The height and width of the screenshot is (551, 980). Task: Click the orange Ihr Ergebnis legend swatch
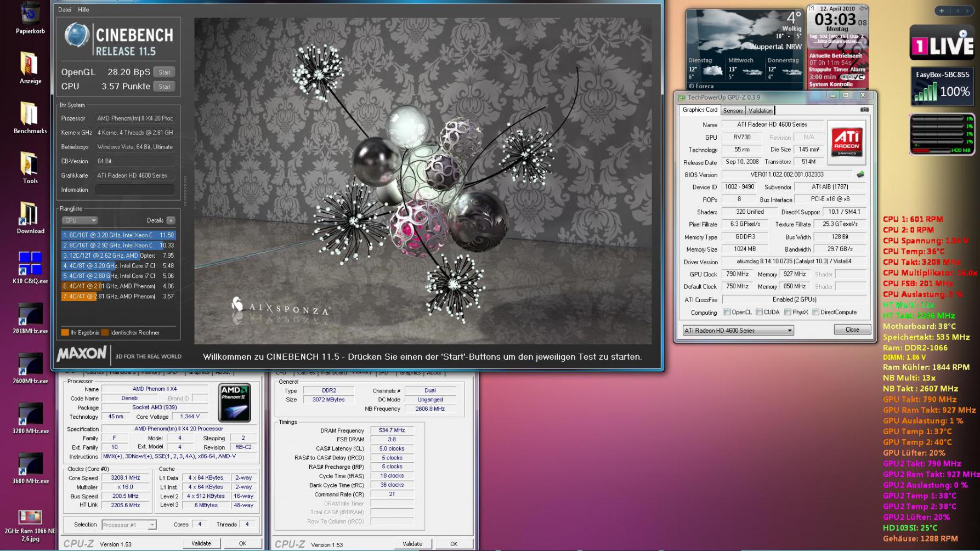[x=65, y=333]
